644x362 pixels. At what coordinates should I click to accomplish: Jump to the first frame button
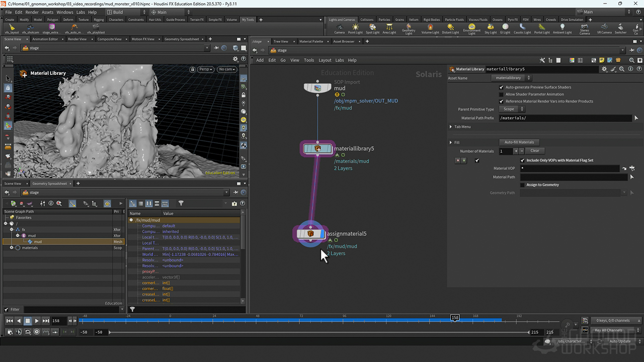tap(10, 321)
